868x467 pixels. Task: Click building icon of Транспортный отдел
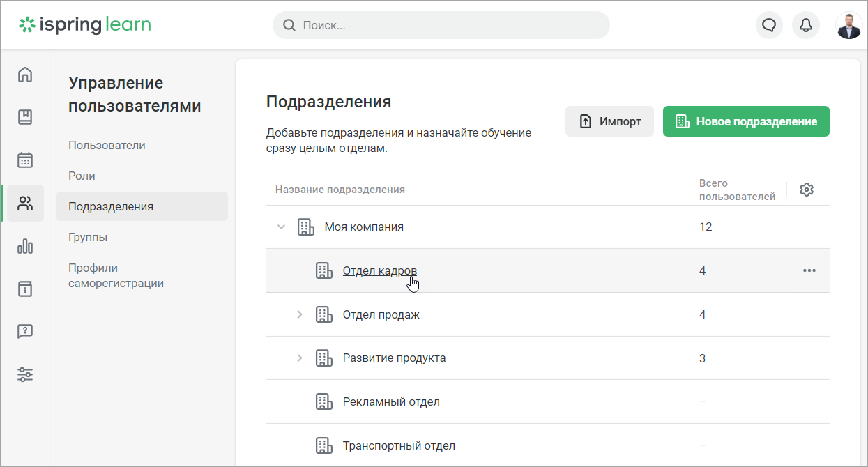323,445
